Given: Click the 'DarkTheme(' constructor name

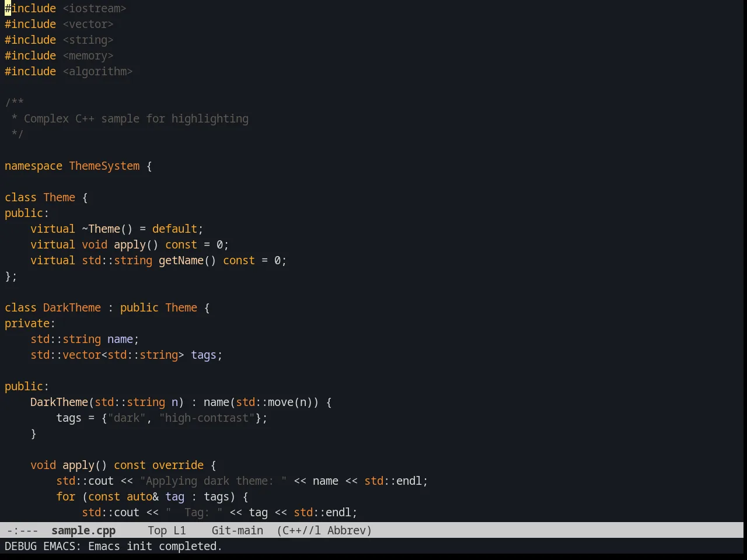Looking at the screenshot, I should point(62,402).
